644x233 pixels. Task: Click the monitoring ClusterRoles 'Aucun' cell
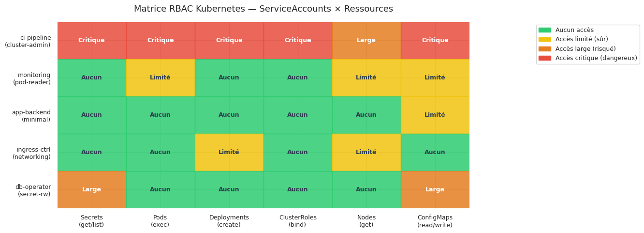[x=297, y=78]
